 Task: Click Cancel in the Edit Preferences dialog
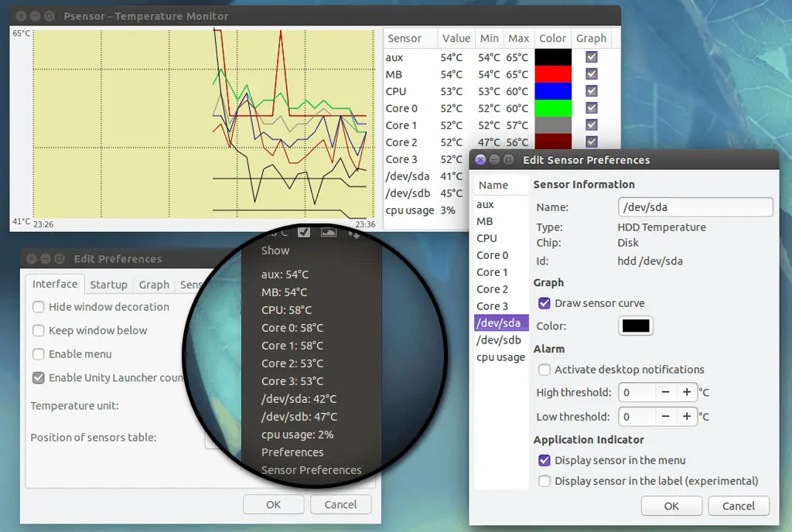pos(340,505)
